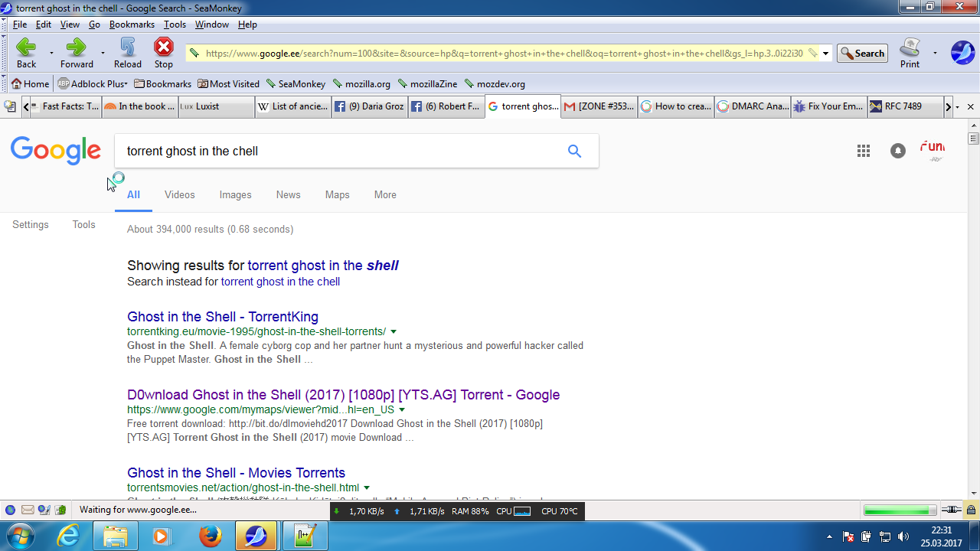980x551 pixels.
Task: Print the page with the Print button
Action: (x=910, y=53)
